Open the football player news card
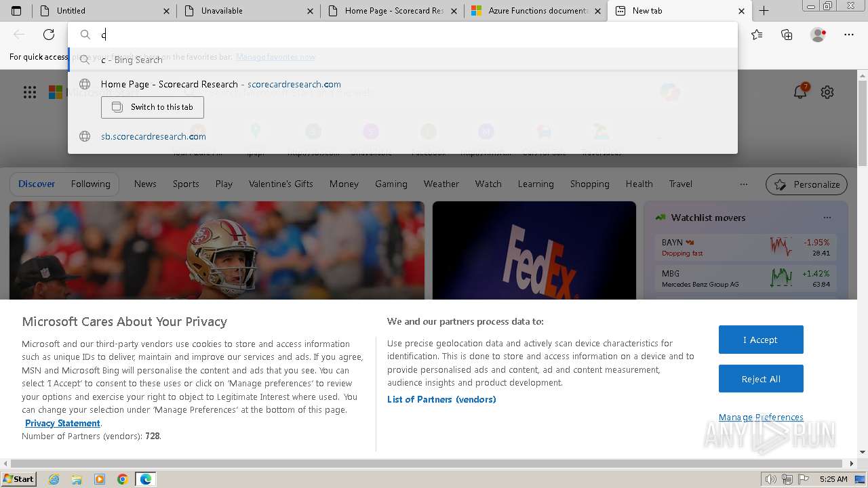 [x=217, y=251]
